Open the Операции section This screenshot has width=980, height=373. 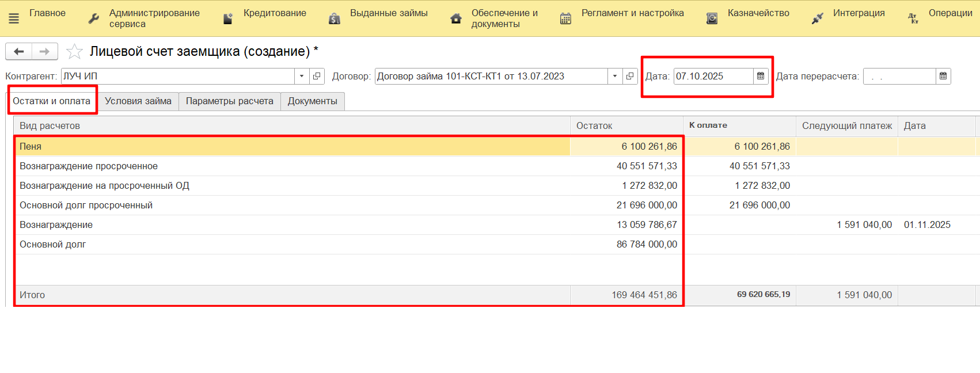950,13
